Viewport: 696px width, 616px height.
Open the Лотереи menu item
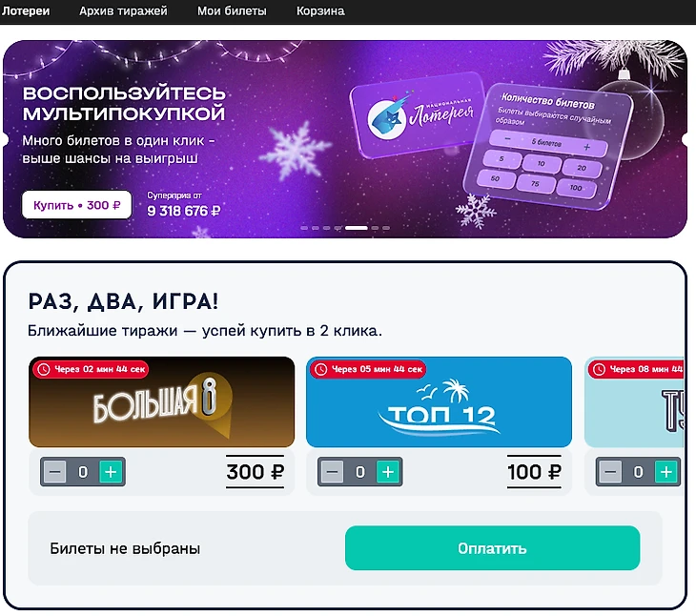click(26, 11)
